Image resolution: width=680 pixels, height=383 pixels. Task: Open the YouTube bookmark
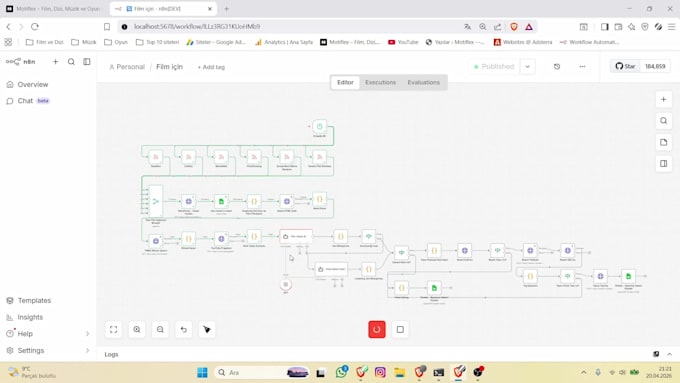point(403,42)
